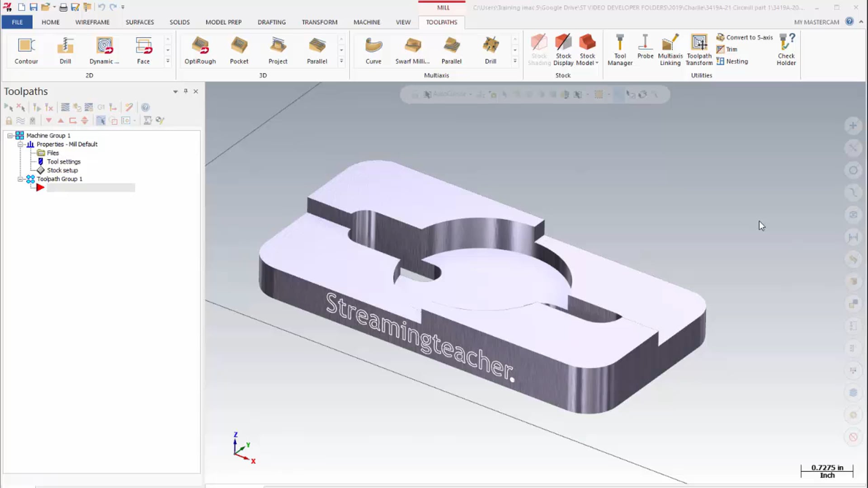868x488 pixels.
Task: Collapse the ribbon with the chevron
Action: [x=861, y=22]
